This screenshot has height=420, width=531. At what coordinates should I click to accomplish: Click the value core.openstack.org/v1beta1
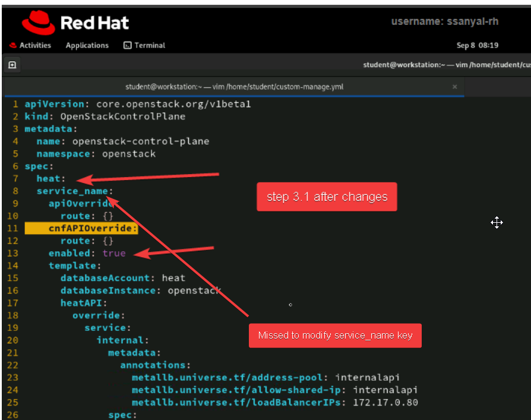[173, 104]
